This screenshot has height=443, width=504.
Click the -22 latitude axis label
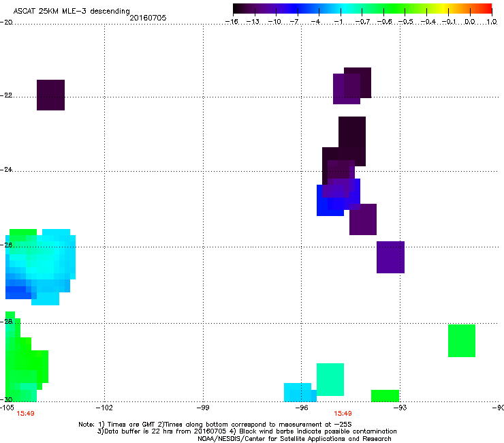[x=6, y=95]
